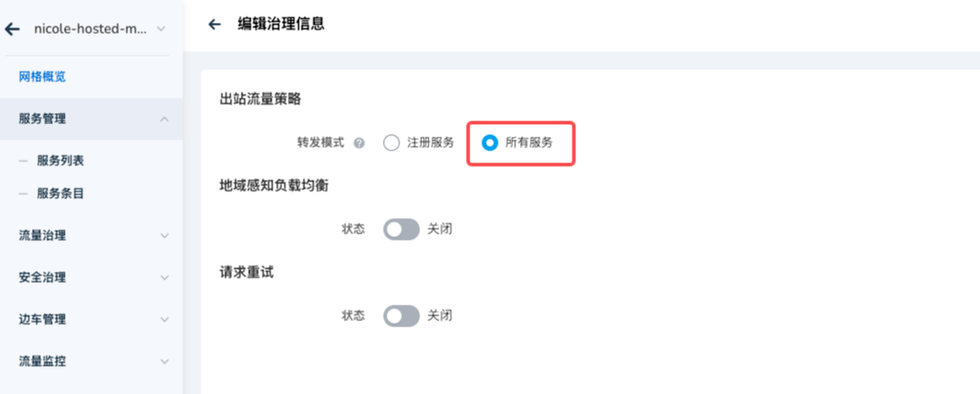Click the 流量治理 sidebar label
The width and height of the screenshot is (980, 394).
click(x=42, y=235)
